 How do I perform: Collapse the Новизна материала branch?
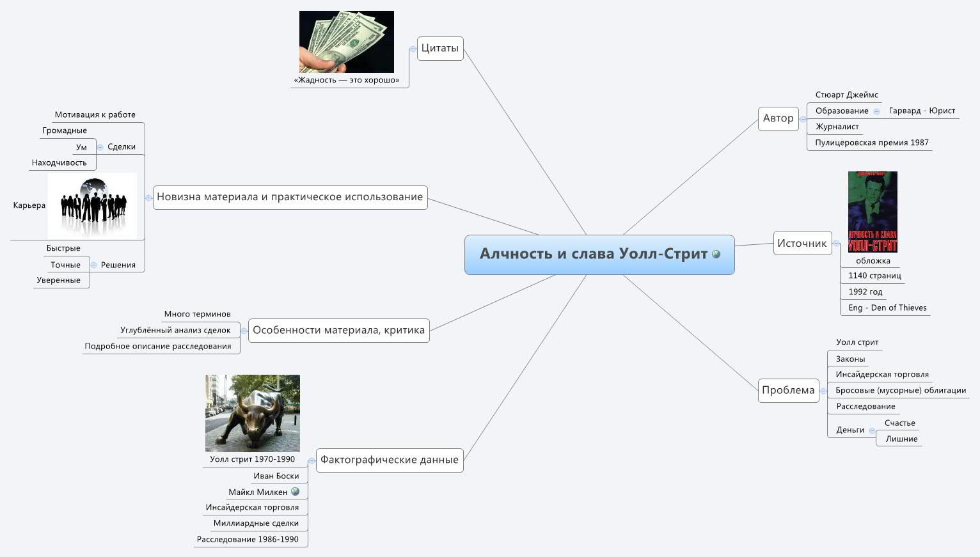coord(148,198)
